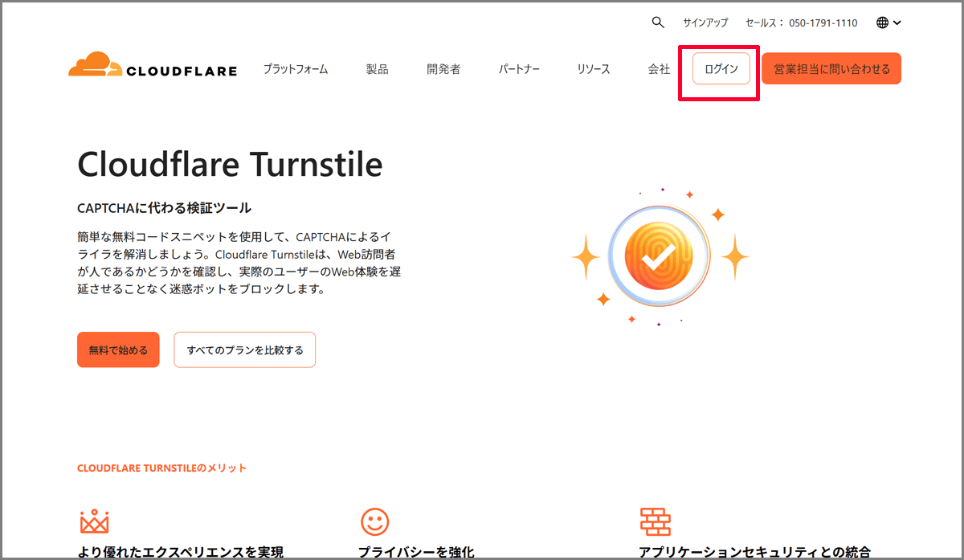Click the crown icon above より優れたエクスペリエンスを実現
This screenshot has height=560, width=964.
95,521
